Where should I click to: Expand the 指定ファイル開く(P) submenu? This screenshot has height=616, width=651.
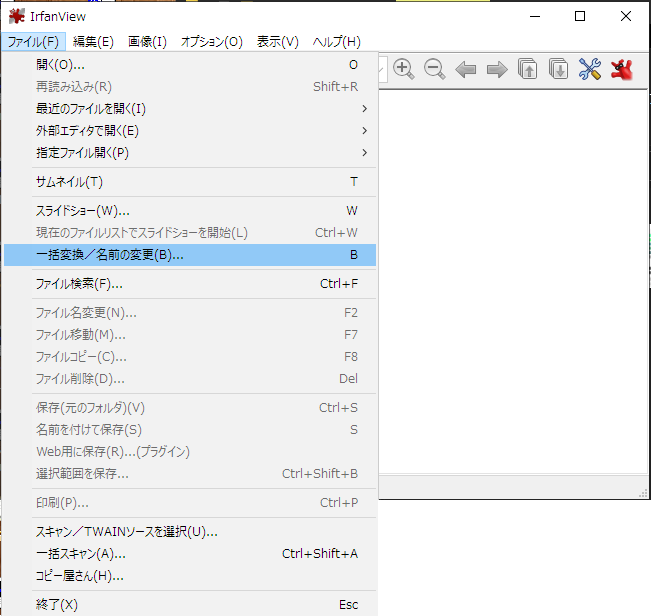point(190,153)
